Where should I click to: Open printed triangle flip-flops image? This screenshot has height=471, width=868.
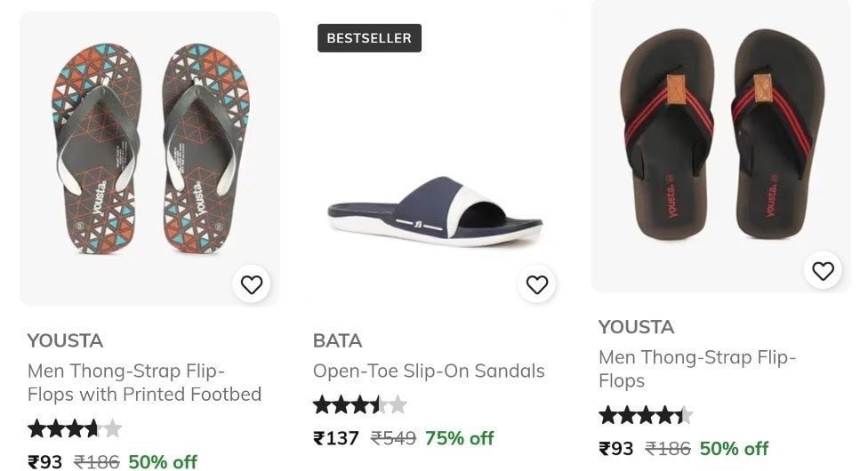(149, 159)
